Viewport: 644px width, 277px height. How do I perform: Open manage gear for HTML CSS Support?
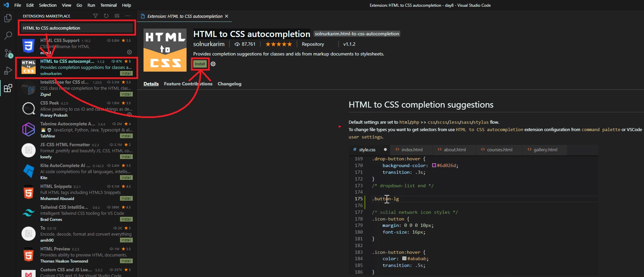click(x=129, y=52)
